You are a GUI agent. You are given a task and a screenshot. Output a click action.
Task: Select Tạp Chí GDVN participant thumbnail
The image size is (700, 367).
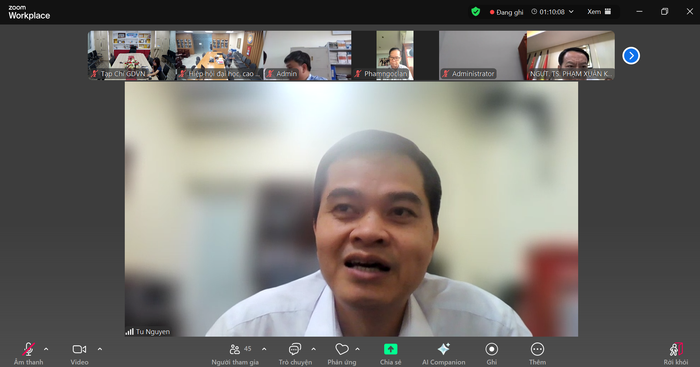(132, 55)
